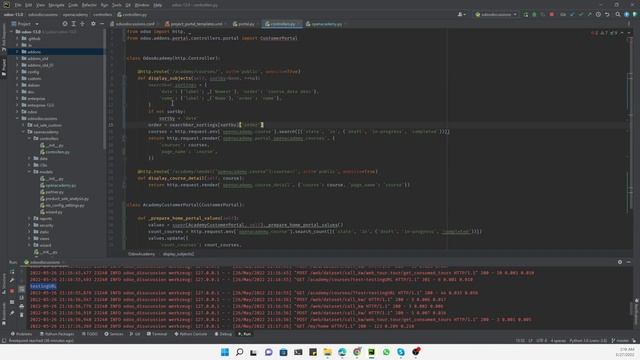640x360 pixels.
Task: Click the Debug bug icon in toolbar
Action: 534,14
